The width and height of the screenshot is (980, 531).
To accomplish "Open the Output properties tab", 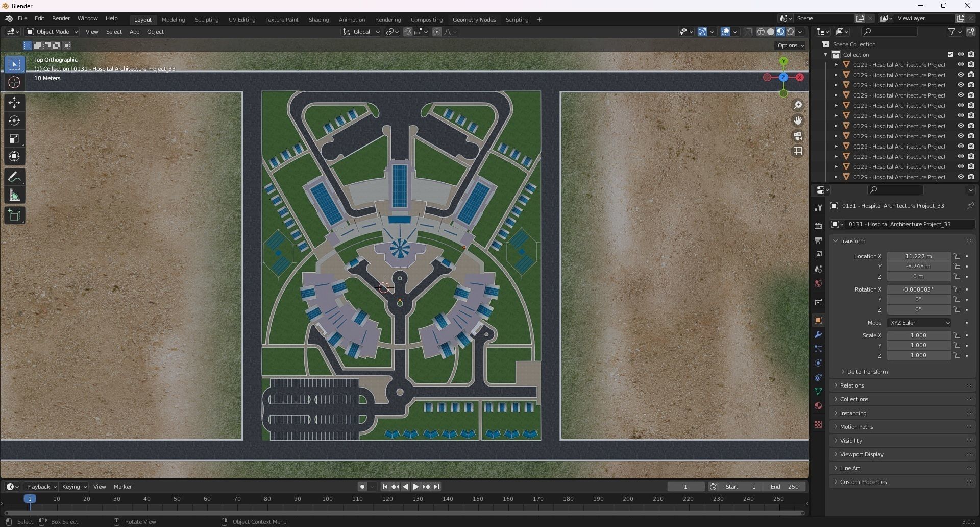I will [x=818, y=240].
